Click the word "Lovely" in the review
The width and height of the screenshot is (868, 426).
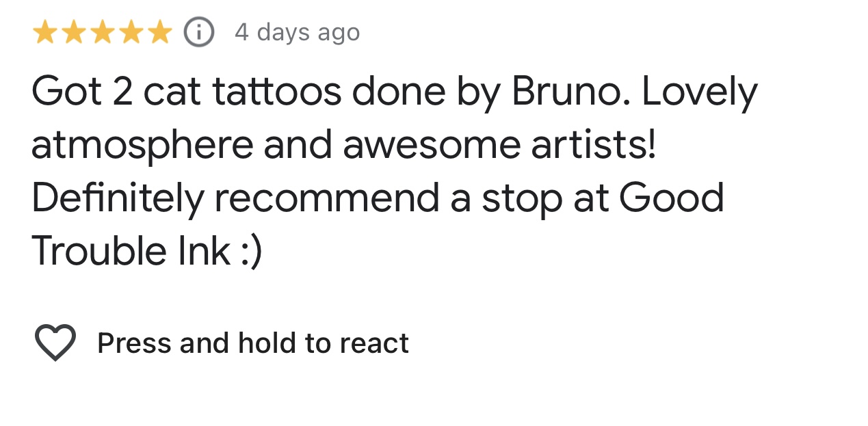pyautogui.click(x=699, y=92)
